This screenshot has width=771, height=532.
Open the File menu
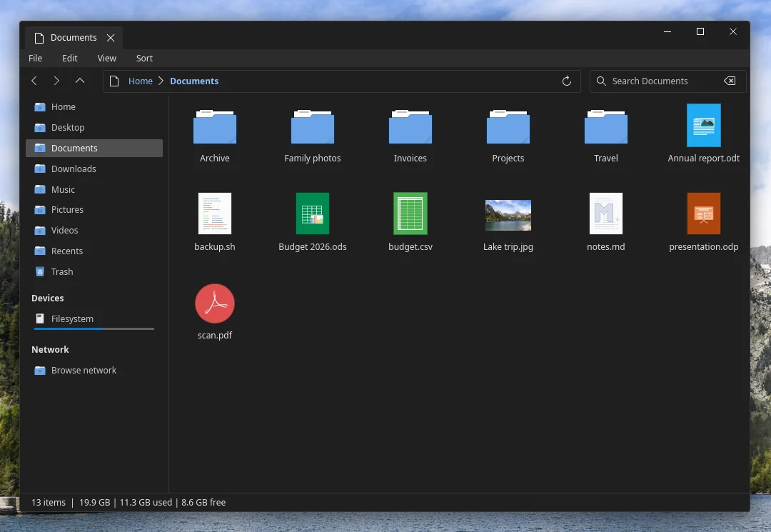coord(36,58)
